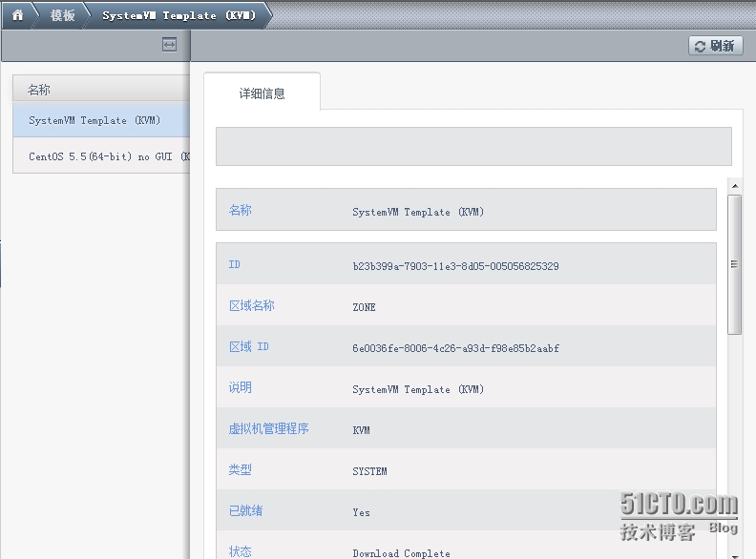The height and width of the screenshot is (559, 756).
Task: Click the 名称 value SystemVM Template (KVM)
Action: pos(418,212)
